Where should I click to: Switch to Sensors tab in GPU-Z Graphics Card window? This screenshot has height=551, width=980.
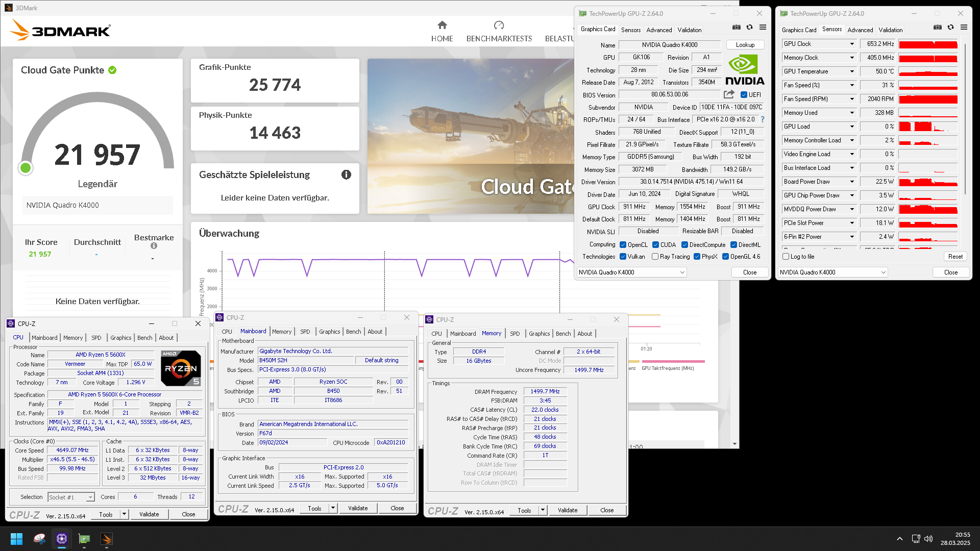coord(630,30)
